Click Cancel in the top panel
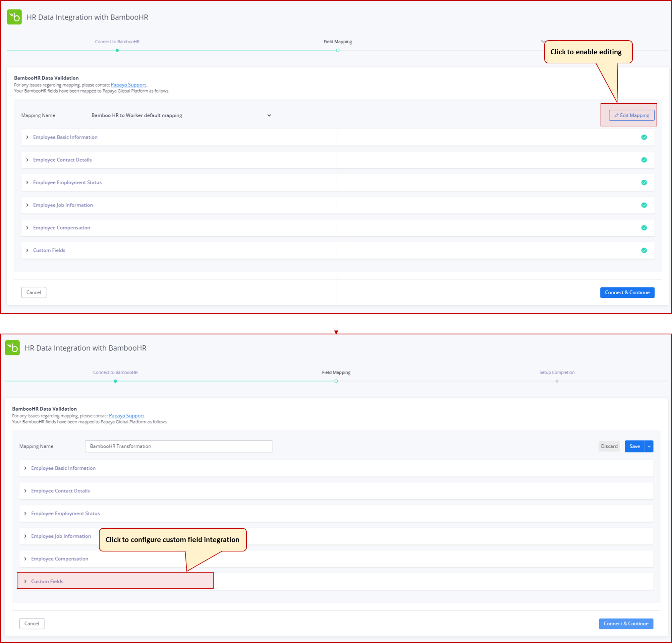Viewport: 672px width, 643px height. (34, 292)
